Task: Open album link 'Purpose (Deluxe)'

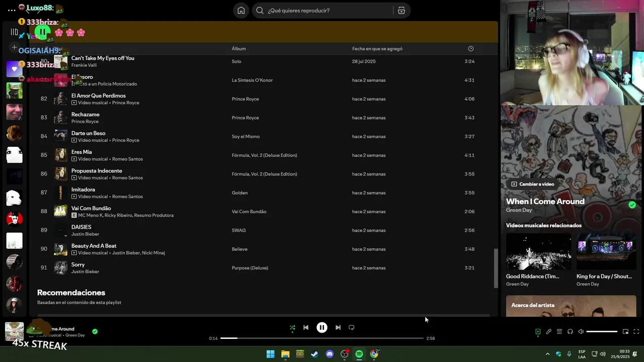Action: (250, 268)
